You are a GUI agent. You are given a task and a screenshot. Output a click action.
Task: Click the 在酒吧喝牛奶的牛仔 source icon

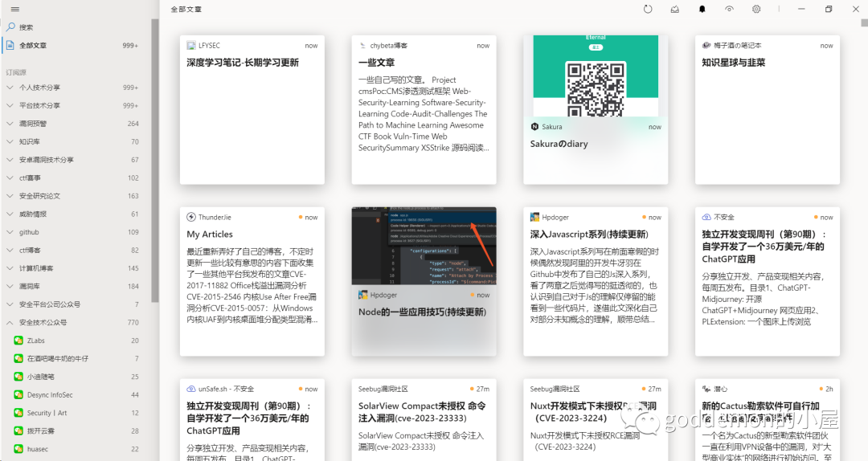click(x=18, y=359)
